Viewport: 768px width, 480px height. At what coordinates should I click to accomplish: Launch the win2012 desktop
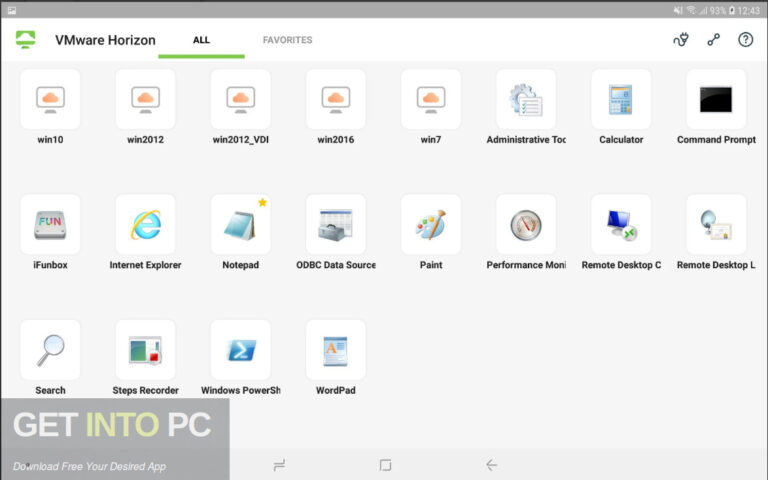145,99
